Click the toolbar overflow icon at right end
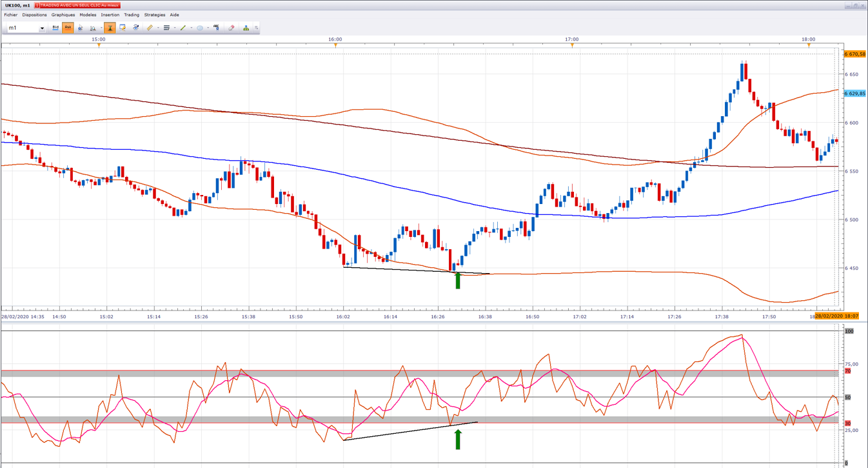This screenshot has height=468, width=868. pyautogui.click(x=256, y=28)
